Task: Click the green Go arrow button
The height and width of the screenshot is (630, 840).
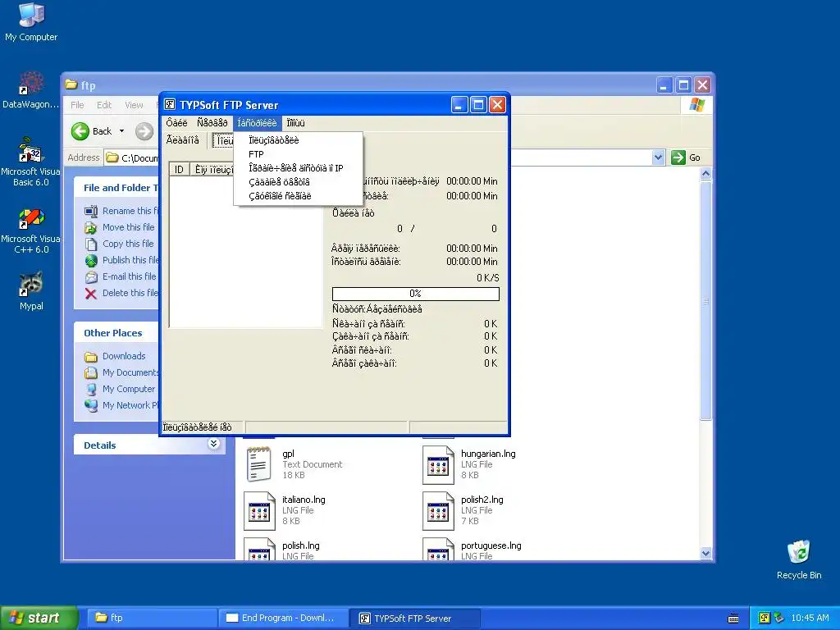Action: pos(678,157)
